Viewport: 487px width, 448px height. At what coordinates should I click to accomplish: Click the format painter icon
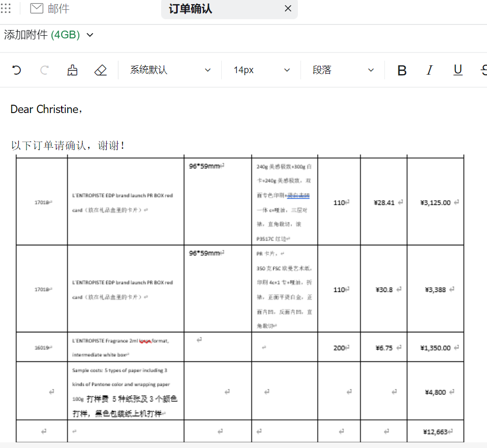pos(73,70)
